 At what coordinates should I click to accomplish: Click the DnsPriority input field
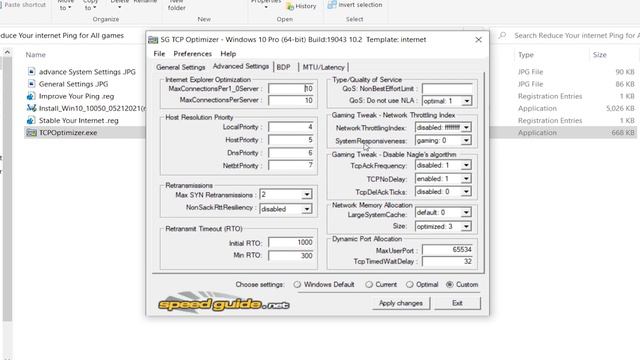(x=291, y=153)
